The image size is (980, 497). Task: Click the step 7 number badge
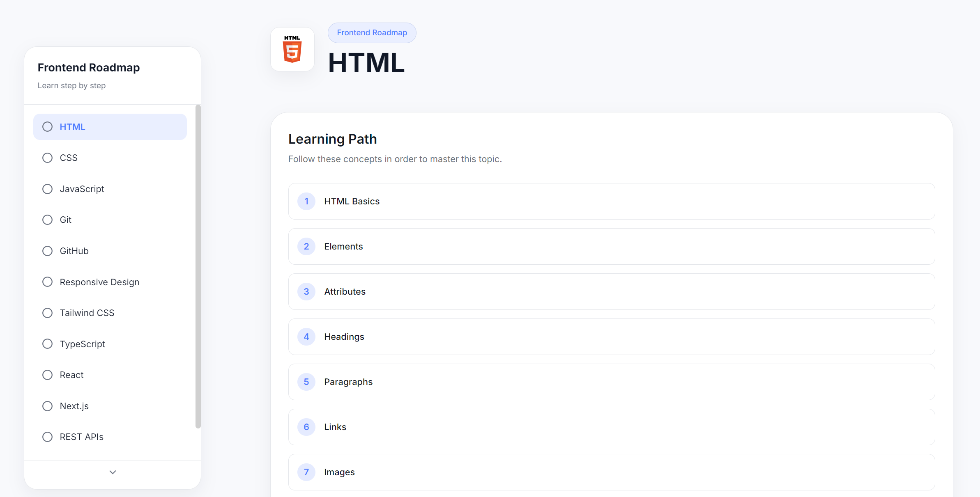(306, 472)
